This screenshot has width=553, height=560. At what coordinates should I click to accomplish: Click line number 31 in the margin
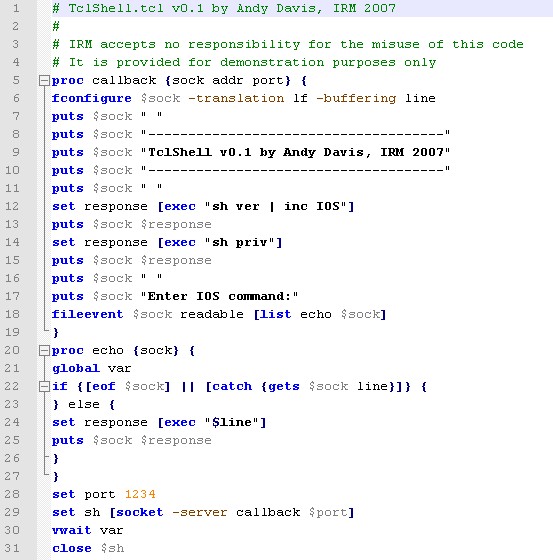[12, 548]
